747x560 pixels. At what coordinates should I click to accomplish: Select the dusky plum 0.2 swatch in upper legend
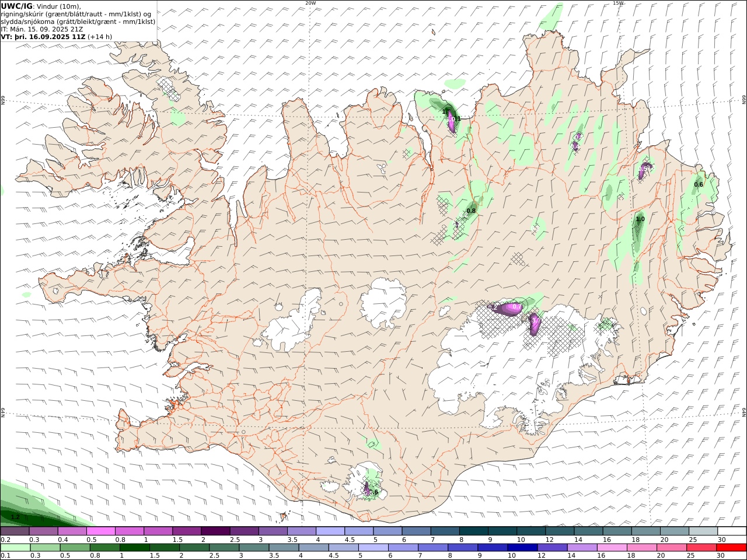point(15,531)
